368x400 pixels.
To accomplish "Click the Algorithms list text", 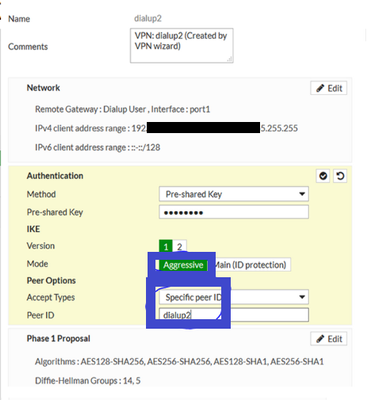I will pos(179,362).
